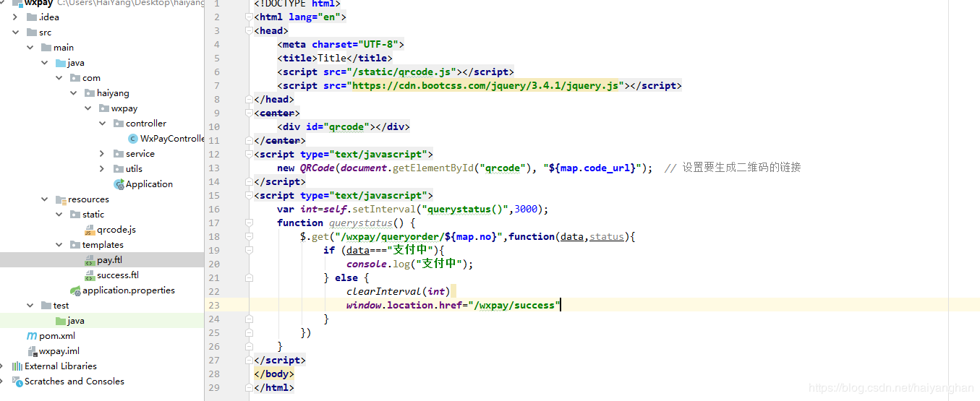Fold the html tag at line 2
Image resolution: width=980 pixels, height=401 pixels.
[248, 17]
